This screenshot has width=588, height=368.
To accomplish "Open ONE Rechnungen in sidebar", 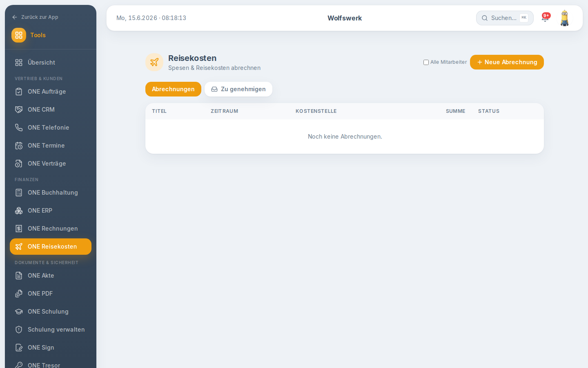I will click(x=51, y=229).
